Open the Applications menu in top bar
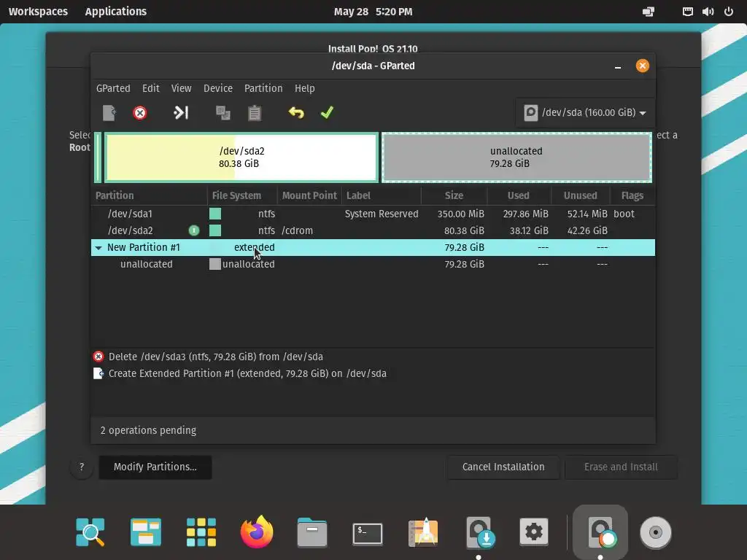 (x=116, y=12)
